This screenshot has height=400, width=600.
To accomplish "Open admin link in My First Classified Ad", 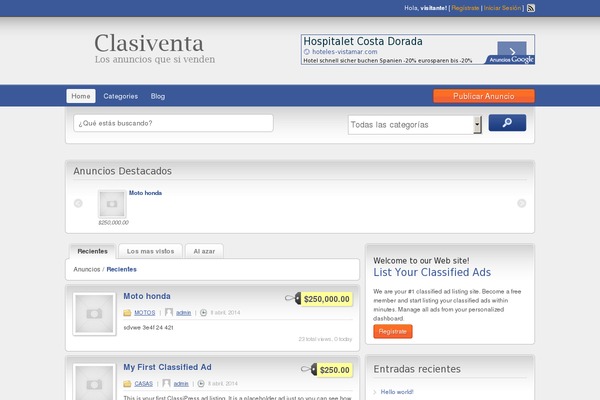I will pos(181,384).
